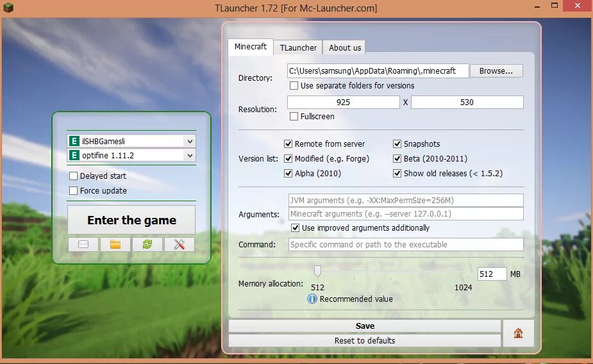Click the E account icon beside ilSHBGamesli
The width and height of the screenshot is (593, 364).
pos(74,142)
